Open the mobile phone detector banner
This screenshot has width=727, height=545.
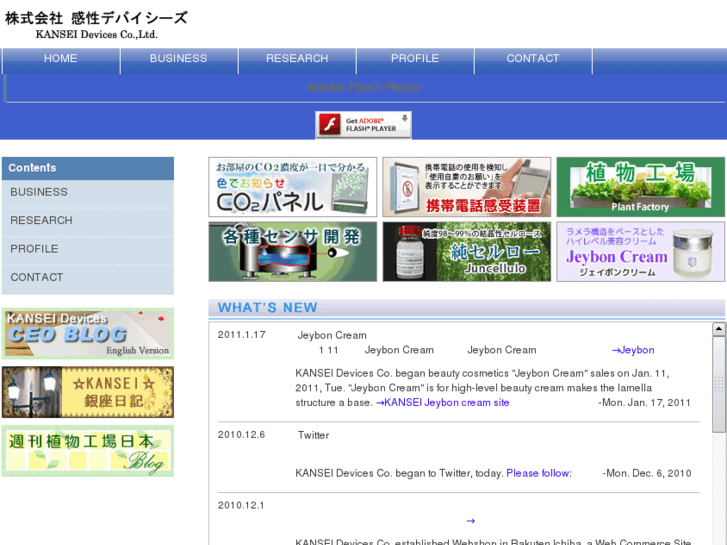click(x=466, y=187)
